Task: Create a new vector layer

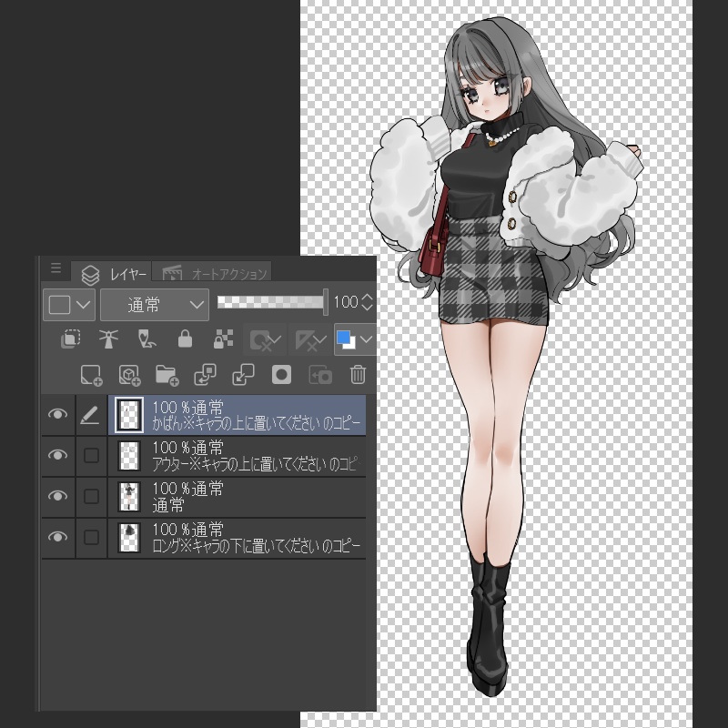Action: [x=129, y=375]
